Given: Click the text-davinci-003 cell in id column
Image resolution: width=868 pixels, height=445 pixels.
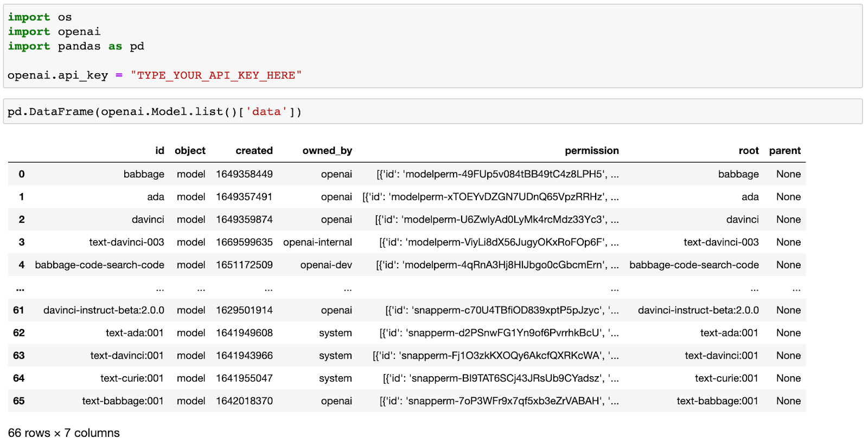Looking at the screenshot, I should [126, 242].
